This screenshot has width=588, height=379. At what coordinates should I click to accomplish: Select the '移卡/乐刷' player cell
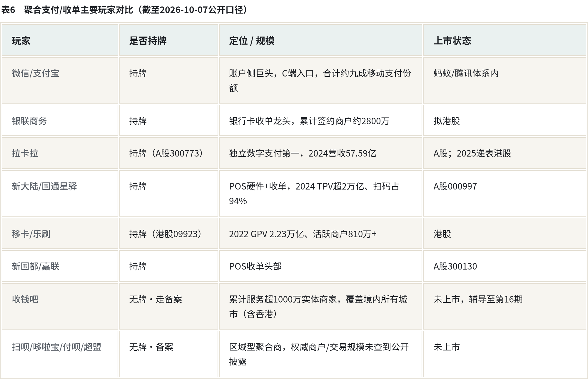tap(60, 234)
